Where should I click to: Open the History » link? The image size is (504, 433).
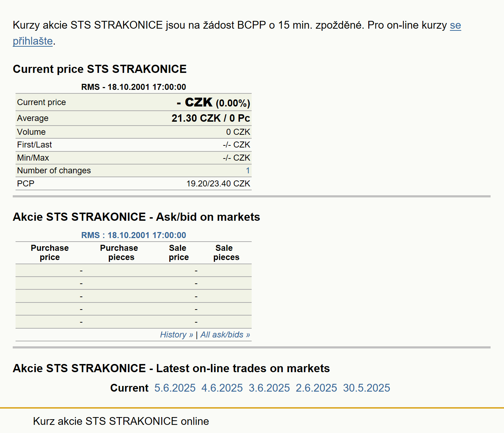tap(176, 335)
